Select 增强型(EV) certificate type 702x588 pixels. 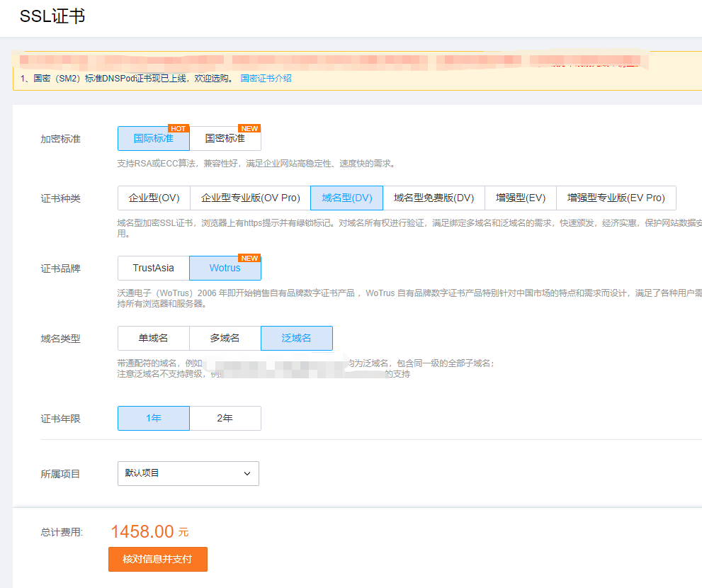(520, 198)
